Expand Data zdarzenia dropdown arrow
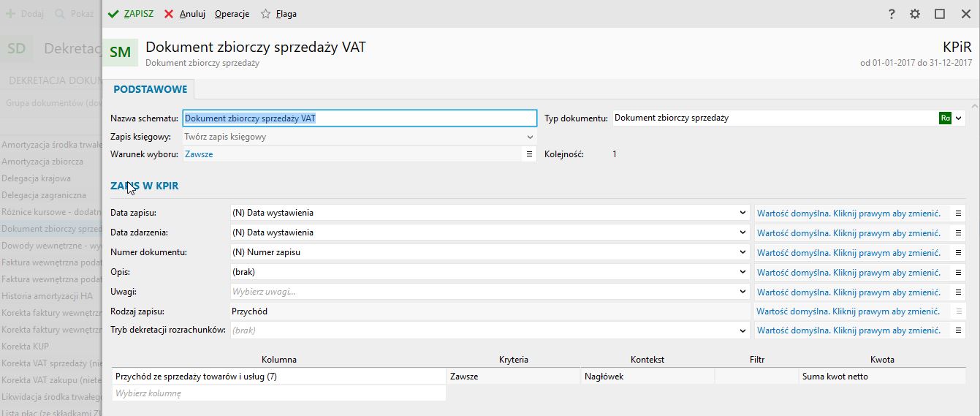The image size is (980, 416). pos(743,232)
